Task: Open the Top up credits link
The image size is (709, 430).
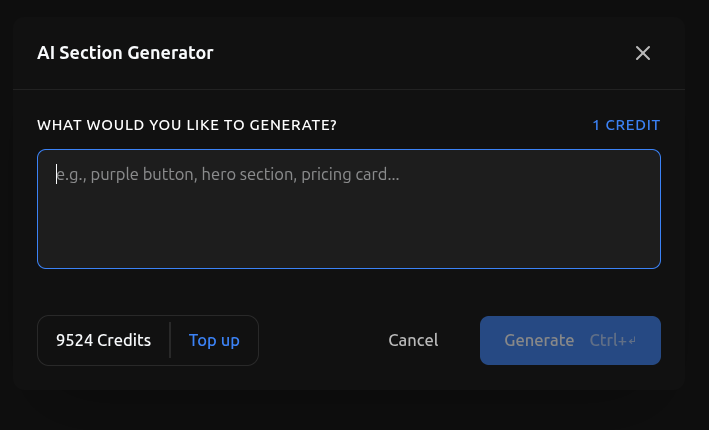Action: (x=214, y=340)
